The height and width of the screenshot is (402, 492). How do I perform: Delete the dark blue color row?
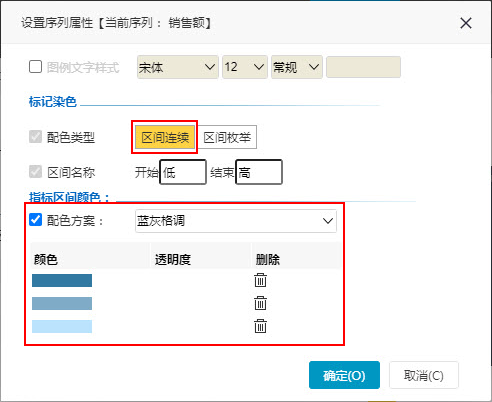[x=260, y=280]
